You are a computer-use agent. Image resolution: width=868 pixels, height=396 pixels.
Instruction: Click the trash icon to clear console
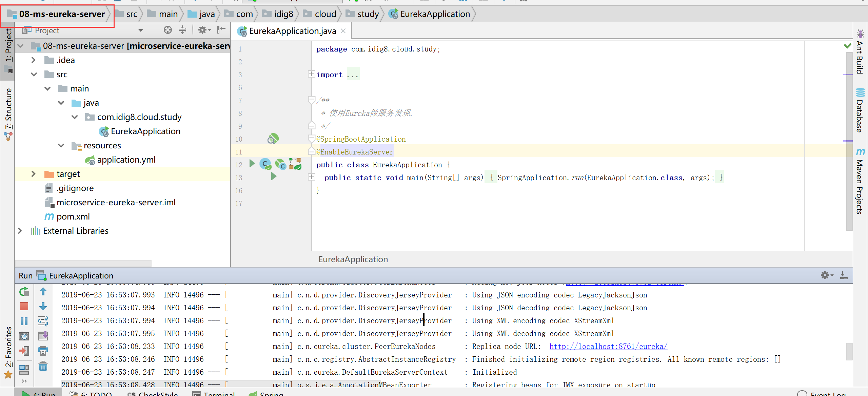[43, 366]
